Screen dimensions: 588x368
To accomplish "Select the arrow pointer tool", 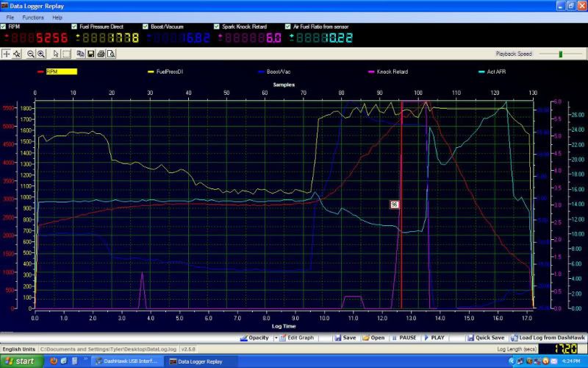I will pos(56,54).
